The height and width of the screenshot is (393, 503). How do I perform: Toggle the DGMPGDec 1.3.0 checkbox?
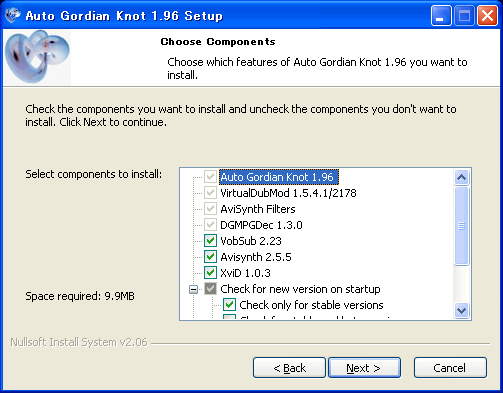coord(210,225)
